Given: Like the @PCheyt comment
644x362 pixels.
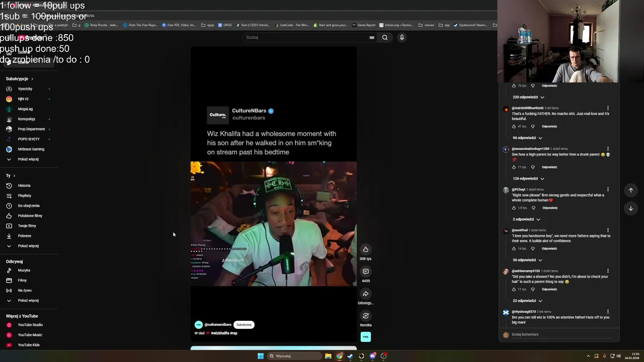Looking at the screenshot, I should [514, 208].
